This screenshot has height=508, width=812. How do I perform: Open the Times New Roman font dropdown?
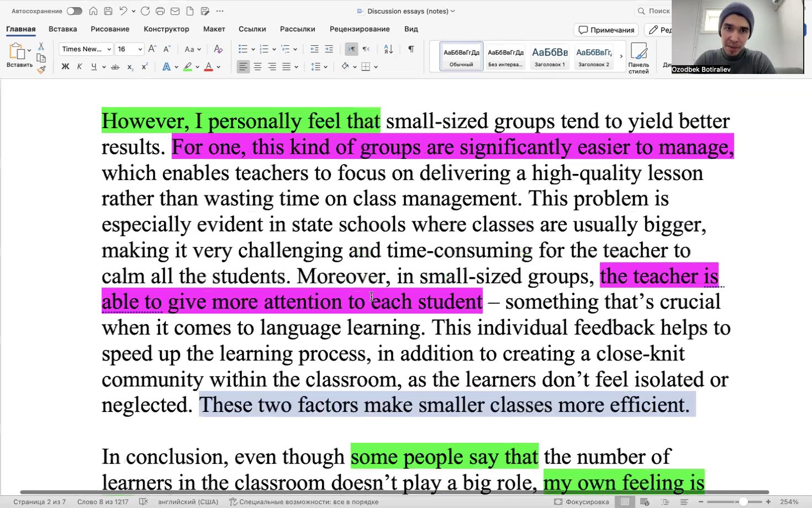click(85, 49)
